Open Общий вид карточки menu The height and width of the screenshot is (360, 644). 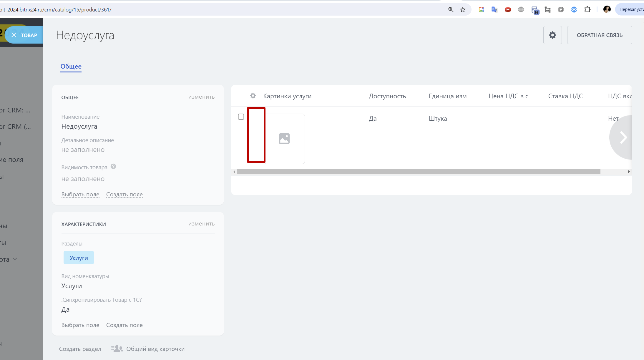[x=155, y=349]
